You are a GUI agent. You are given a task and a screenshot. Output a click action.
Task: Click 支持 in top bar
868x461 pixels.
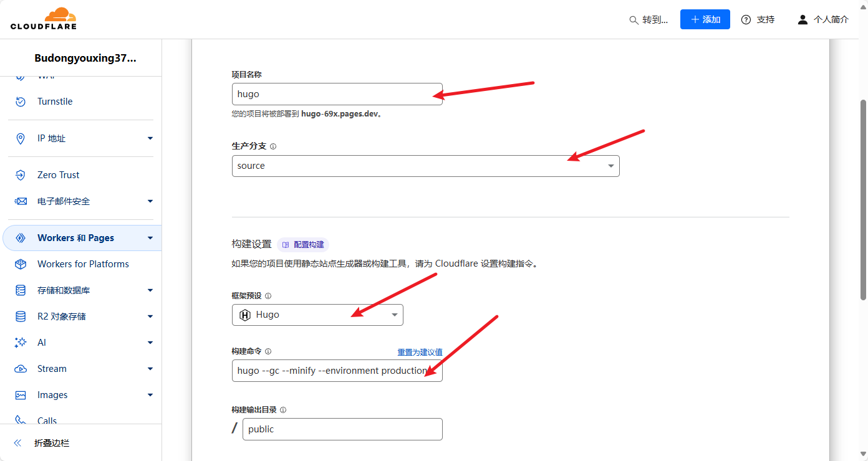coord(758,20)
